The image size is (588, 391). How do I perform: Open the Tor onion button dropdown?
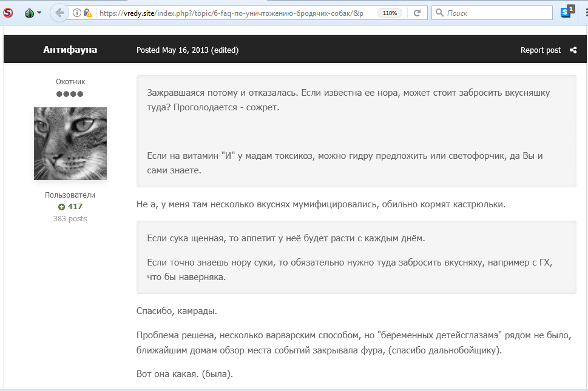33,13
